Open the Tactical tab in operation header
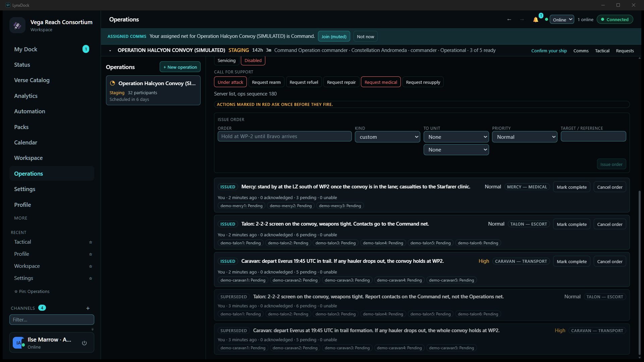This screenshot has width=644, height=362. point(602,51)
